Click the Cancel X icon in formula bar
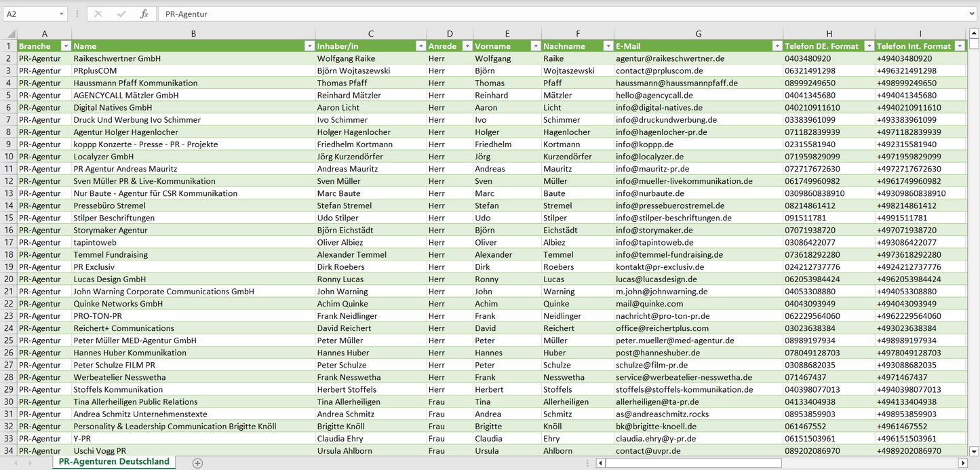 98,14
